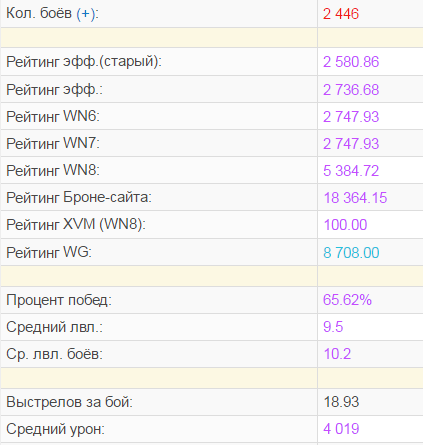Select the Средний лвл. value 9.5
This screenshot has height=445, width=423.
coord(333,327)
